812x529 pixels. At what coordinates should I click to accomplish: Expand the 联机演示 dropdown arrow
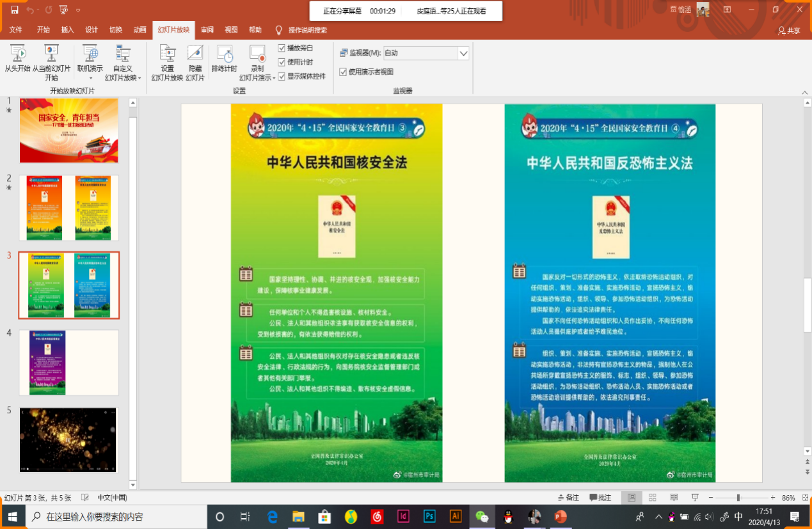pyautogui.click(x=90, y=78)
